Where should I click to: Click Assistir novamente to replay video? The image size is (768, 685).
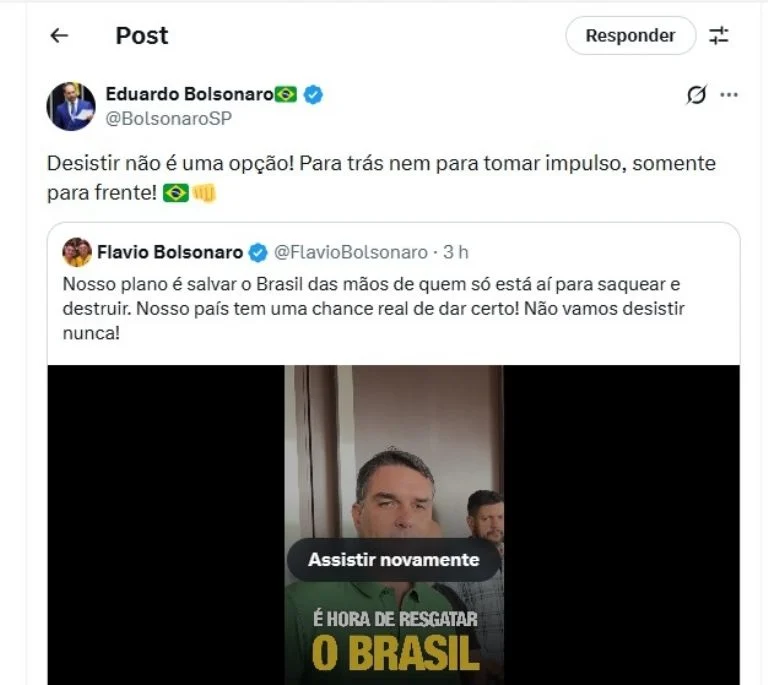[393, 560]
